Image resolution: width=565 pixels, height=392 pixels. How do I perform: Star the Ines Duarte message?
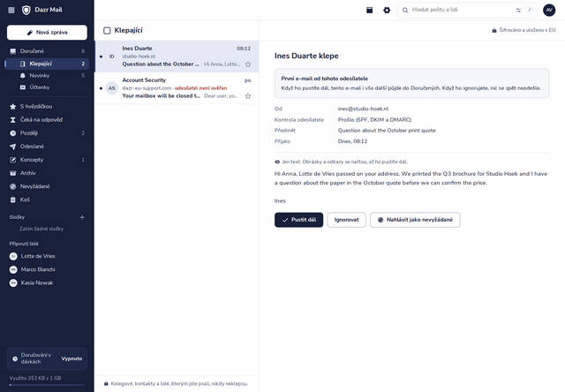(248, 64)
